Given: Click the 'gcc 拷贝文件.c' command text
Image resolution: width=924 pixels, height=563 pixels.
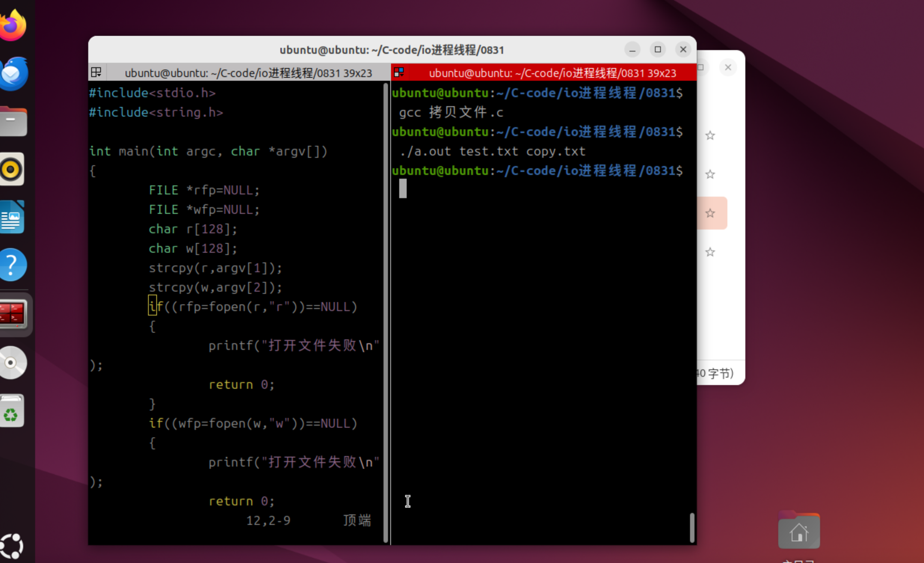Looking at the screenshot, I should tap(451, 113).
